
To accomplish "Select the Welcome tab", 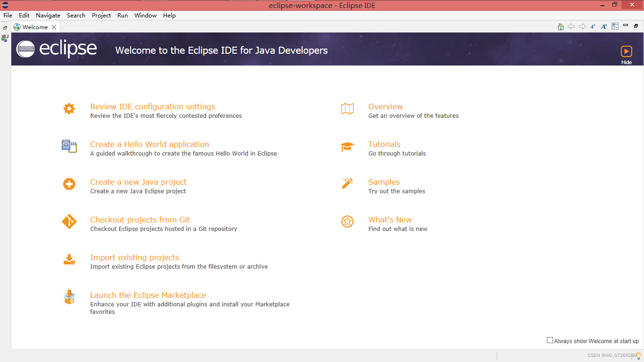I will (35, 27).
